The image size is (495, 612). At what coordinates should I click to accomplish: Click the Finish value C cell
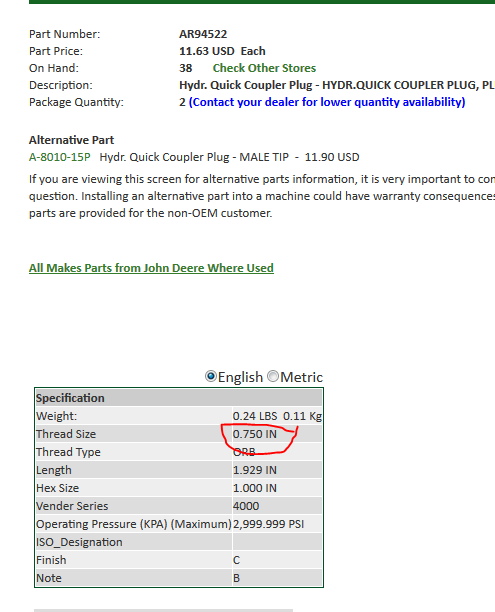point(277,560)
